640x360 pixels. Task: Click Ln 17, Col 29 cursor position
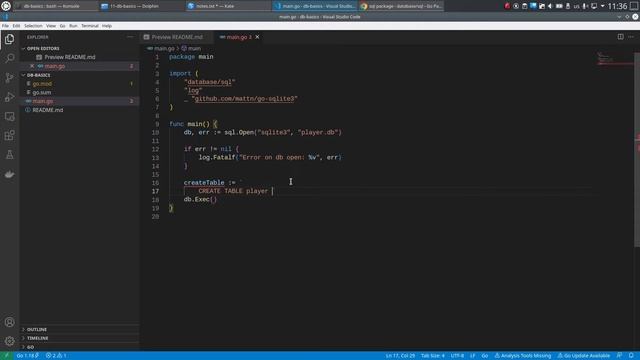400,356
